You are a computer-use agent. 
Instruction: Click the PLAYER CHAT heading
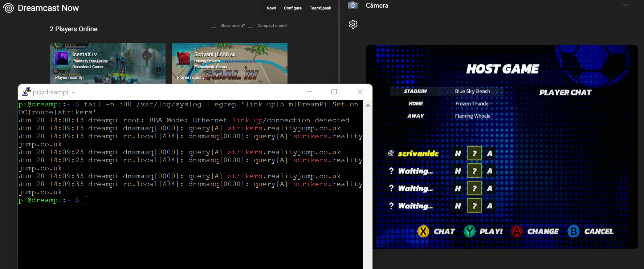565,93
